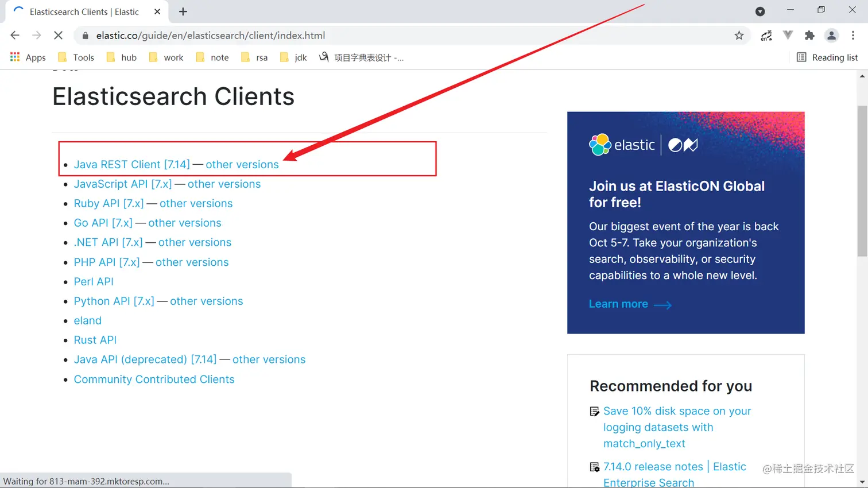The width and height of the screenshot is (868, 488).
Task: Click the site lock icon in address bar
Action: [x=86, y=36]
